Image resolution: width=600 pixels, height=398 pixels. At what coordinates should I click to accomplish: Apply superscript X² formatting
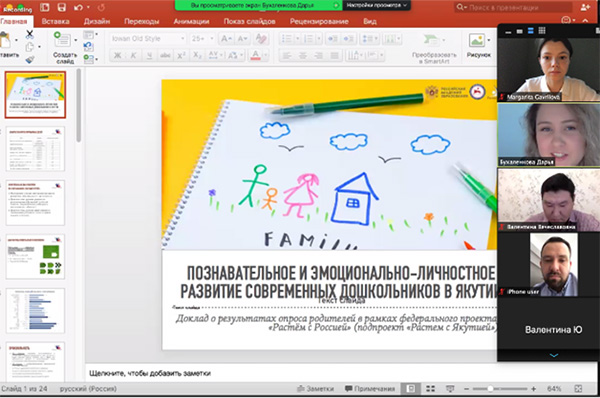click(181, 55)
